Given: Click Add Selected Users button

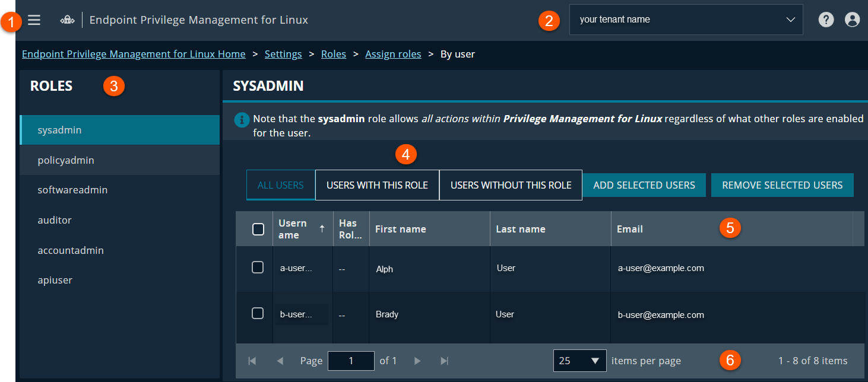Looking at the screenshot, I should 644,185.
